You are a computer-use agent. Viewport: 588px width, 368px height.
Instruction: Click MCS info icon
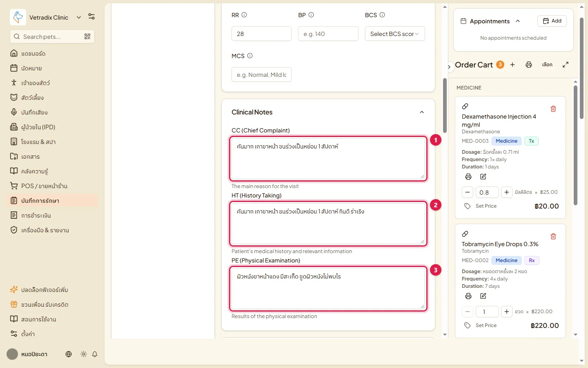(x=250, y=56)
